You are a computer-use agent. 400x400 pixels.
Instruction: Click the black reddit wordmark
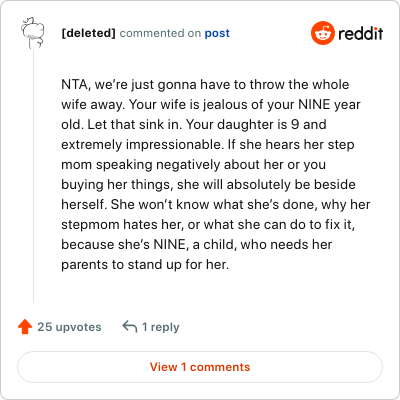point(361,33)
